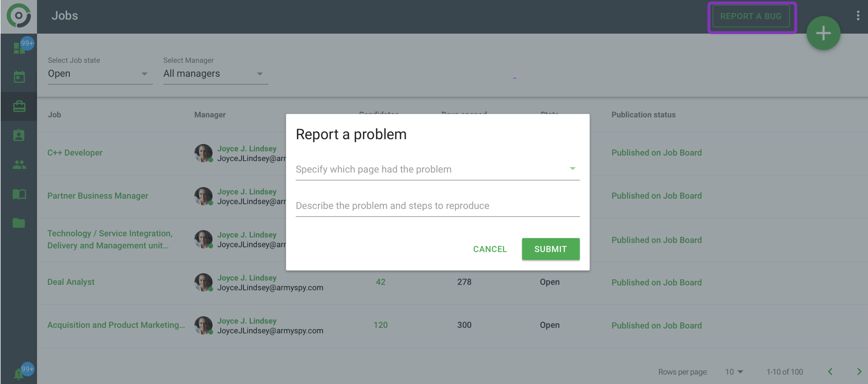This screenshot has width=868, height=384.
Task: Open the dashboard icon in sidebar
Action: pos(19,48)
